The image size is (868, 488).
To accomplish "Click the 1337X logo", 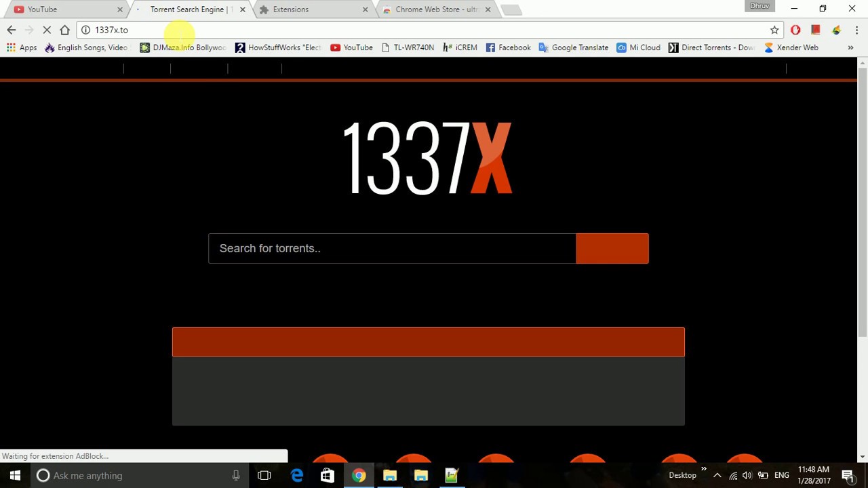I will 428,159.
